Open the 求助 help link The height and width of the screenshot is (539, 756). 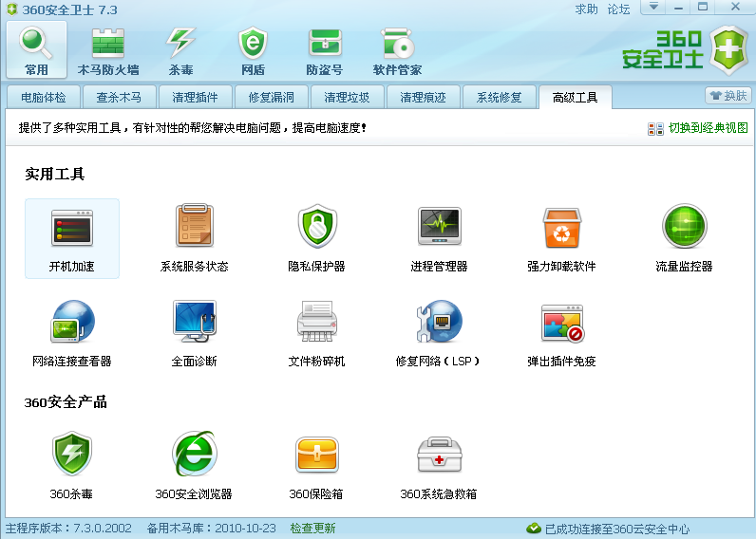pyautogui.click(x=586, y=9)
